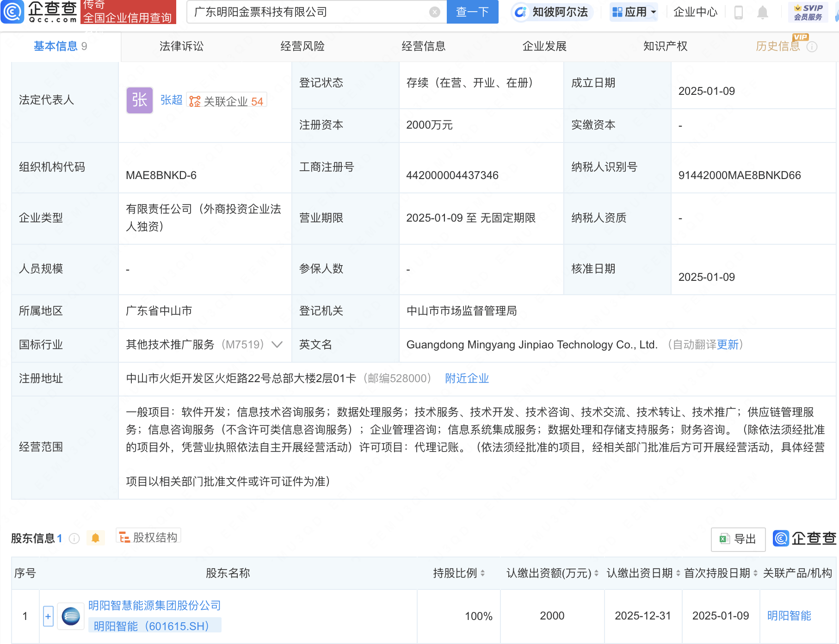Open 明阳智慧能源集团股份公司 link

point(154,605)
